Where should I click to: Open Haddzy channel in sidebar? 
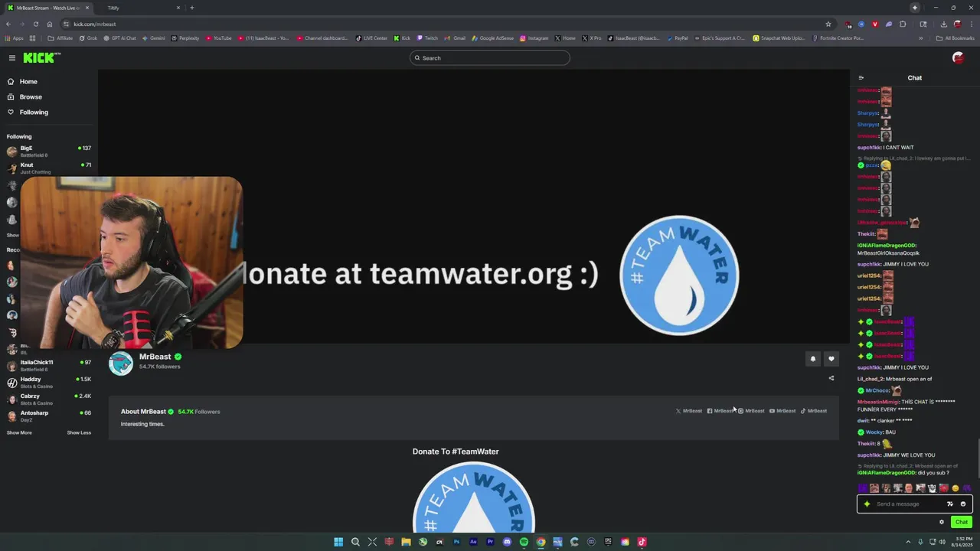(x=49, y=382)
